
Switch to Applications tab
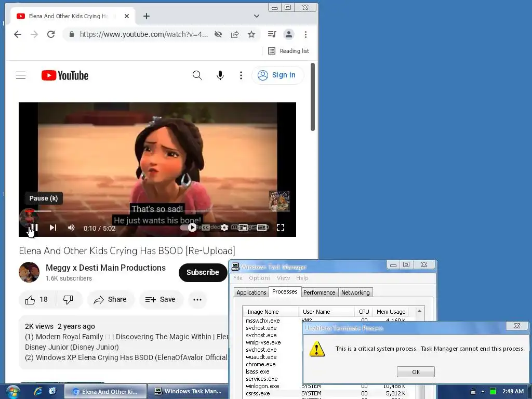[251, 292]
